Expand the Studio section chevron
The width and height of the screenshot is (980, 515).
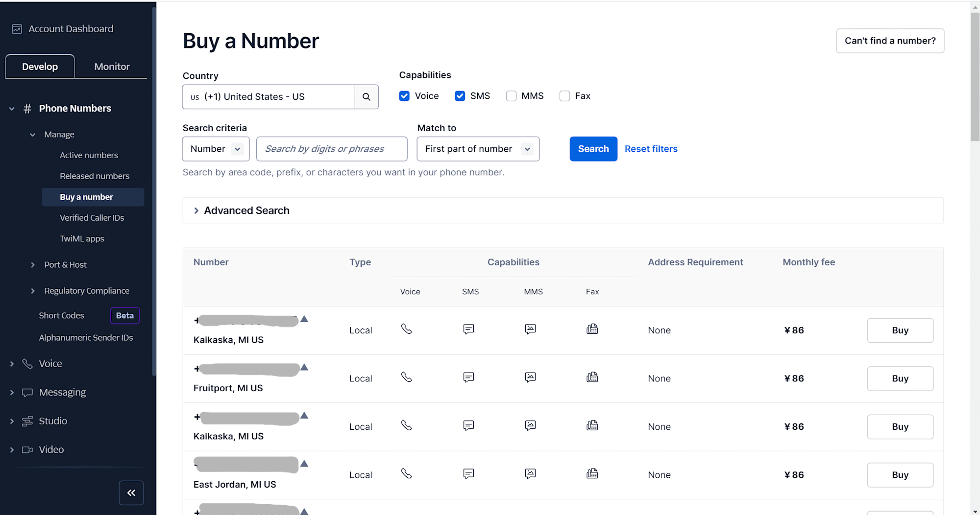[x=12, y=421]
